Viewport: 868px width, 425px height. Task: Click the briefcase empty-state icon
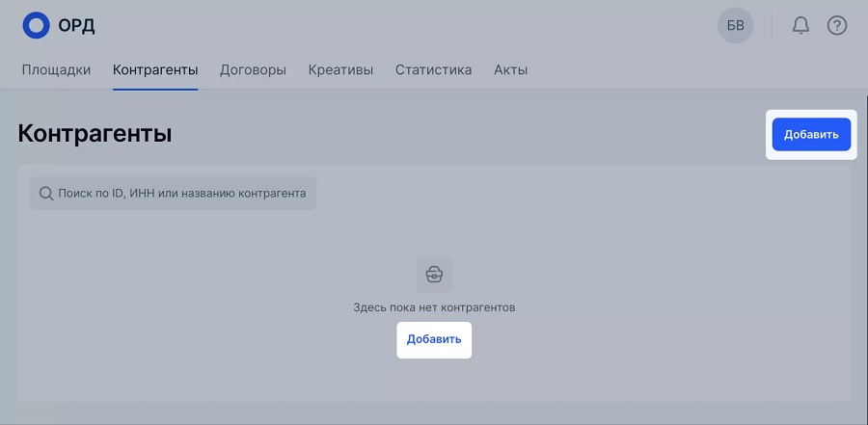pos(434,274)
